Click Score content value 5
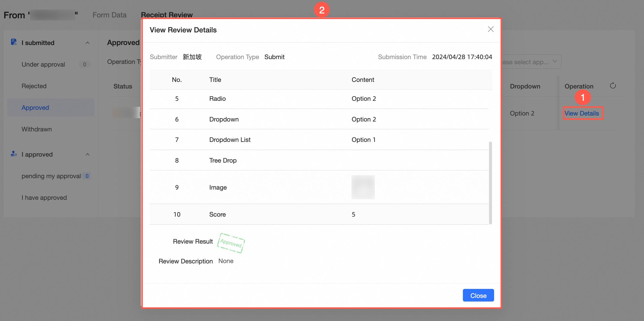Viewport: 644px width, 321px height. click(354, 214)
